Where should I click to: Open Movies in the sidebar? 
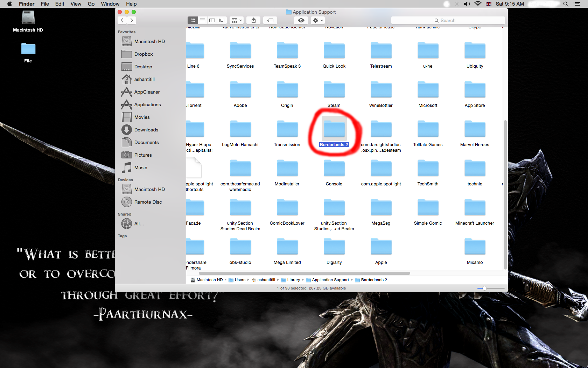pyautogui.click(x=150, y=117)
